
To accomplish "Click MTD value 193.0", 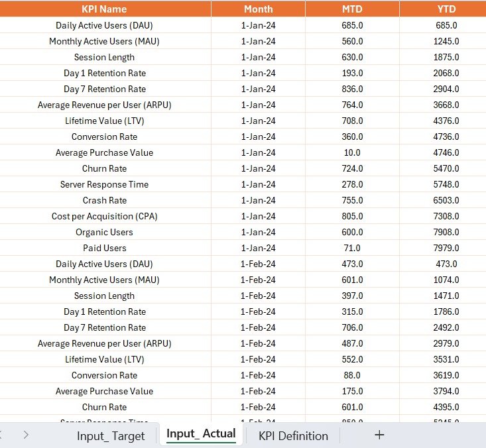I will click(x=352, y=73).
